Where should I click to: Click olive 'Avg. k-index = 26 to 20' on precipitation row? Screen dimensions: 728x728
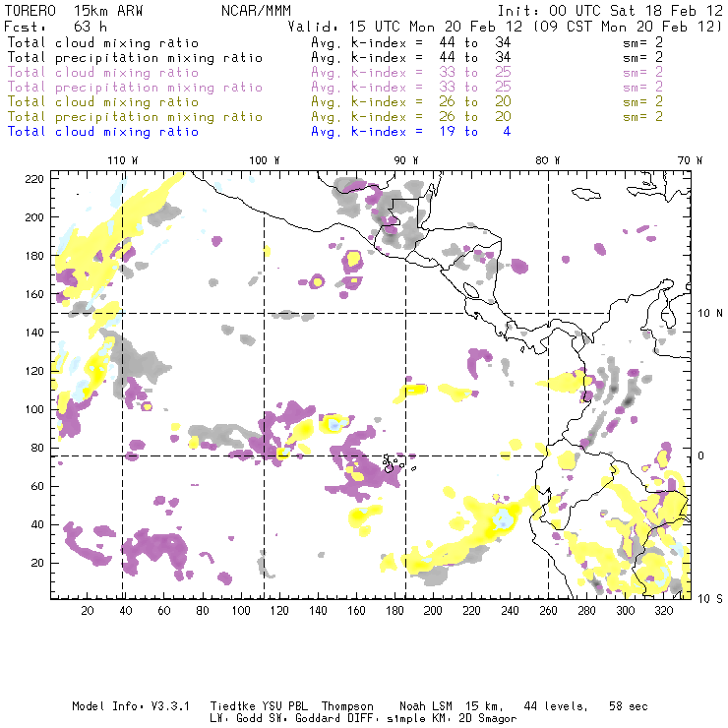pos(411,116)
